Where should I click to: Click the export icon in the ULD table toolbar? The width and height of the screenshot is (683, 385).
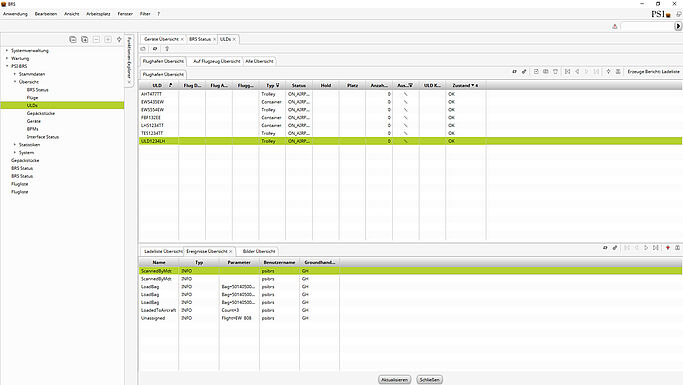tap(536, 71)
